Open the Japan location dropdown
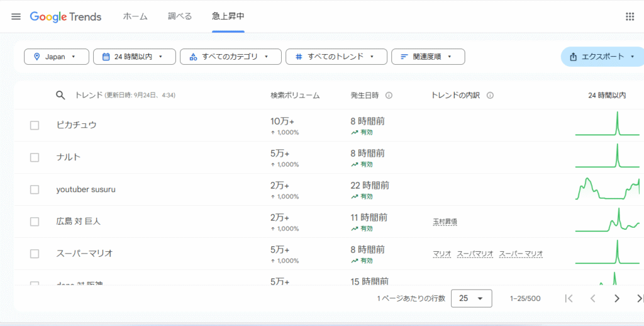Image resolution: width=644 pixels, height=326 pixels. coord(57,57)
